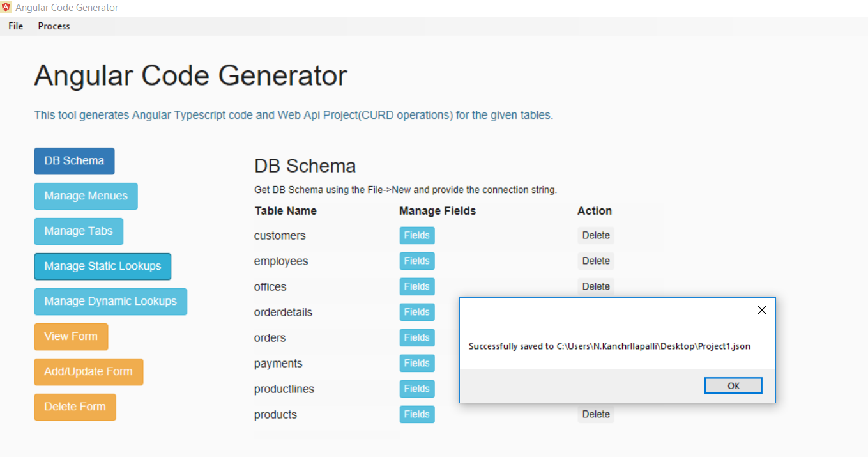This screenshot has height=457, width=868.
Task: Open the Add/Update Form section
Action: tap(88, 372)
